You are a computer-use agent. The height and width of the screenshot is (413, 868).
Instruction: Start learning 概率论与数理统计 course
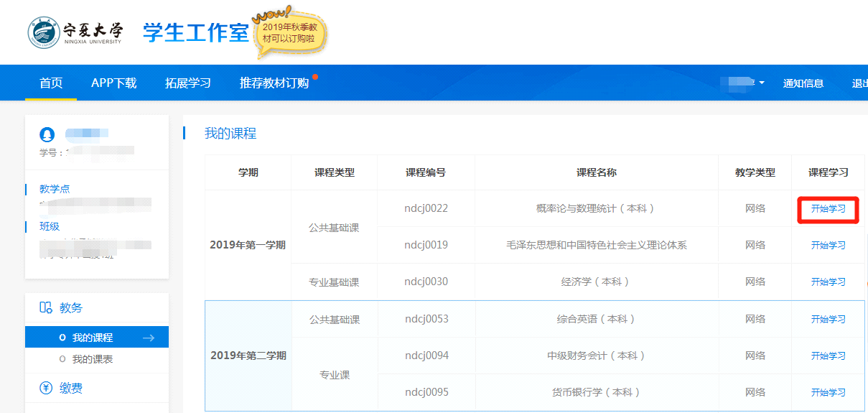point(828,209)
